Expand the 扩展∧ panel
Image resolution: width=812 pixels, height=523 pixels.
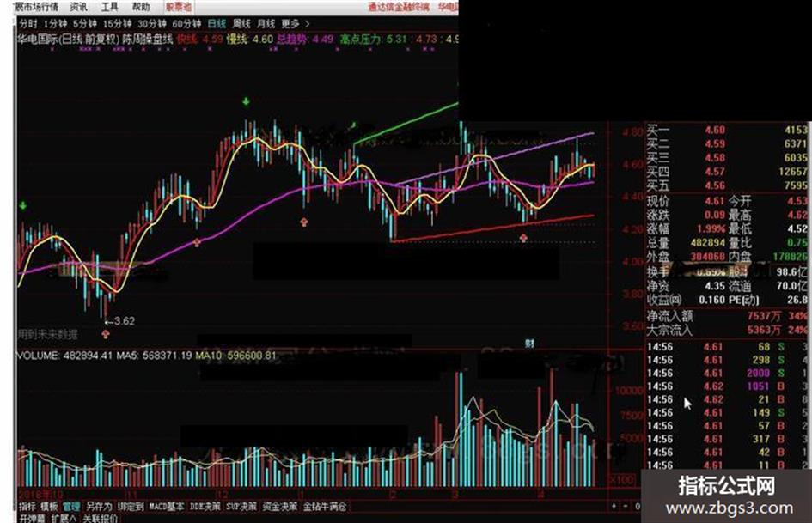click(x=64, y=519)
